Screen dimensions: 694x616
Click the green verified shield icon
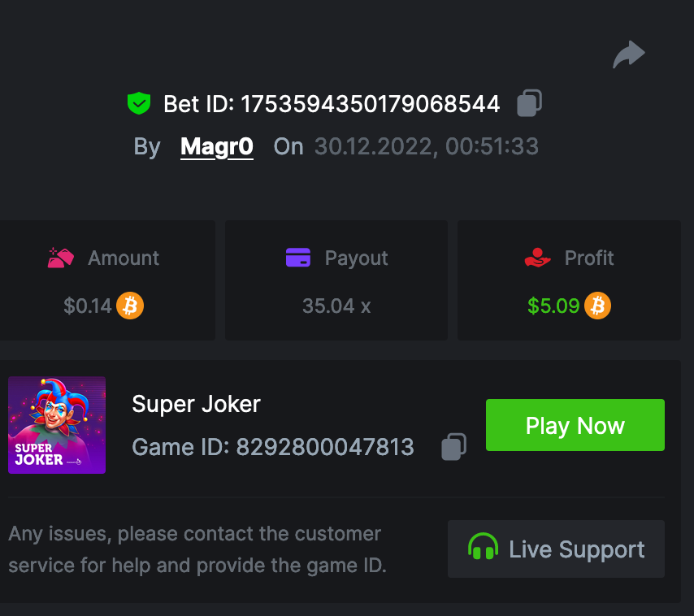pos(139,103)
